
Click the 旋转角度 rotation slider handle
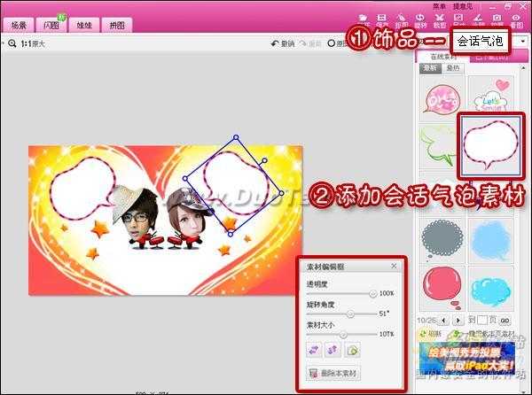(350, 314)
